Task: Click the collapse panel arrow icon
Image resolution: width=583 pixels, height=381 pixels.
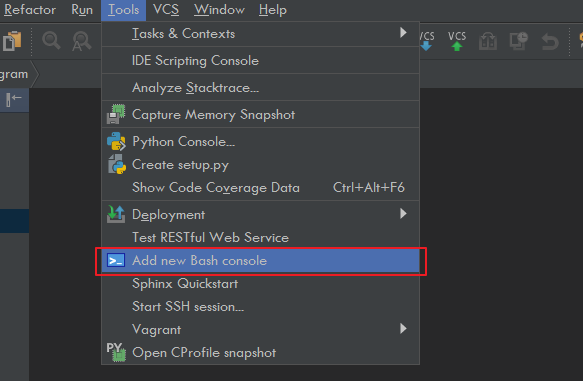Action: coord(14,99)
